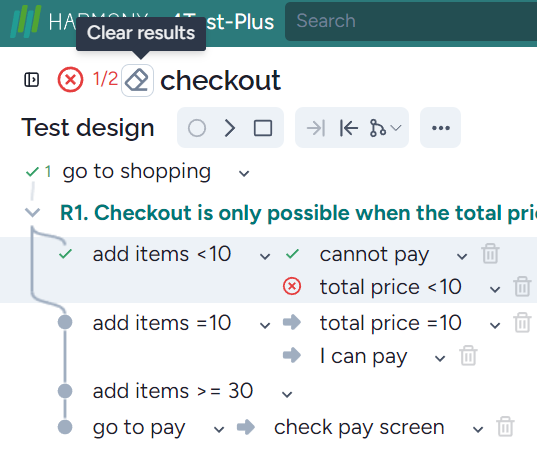Click the outdent arrow-to-left-bar icon
This screenshot has width=537, height=456.
coord(349,128)
